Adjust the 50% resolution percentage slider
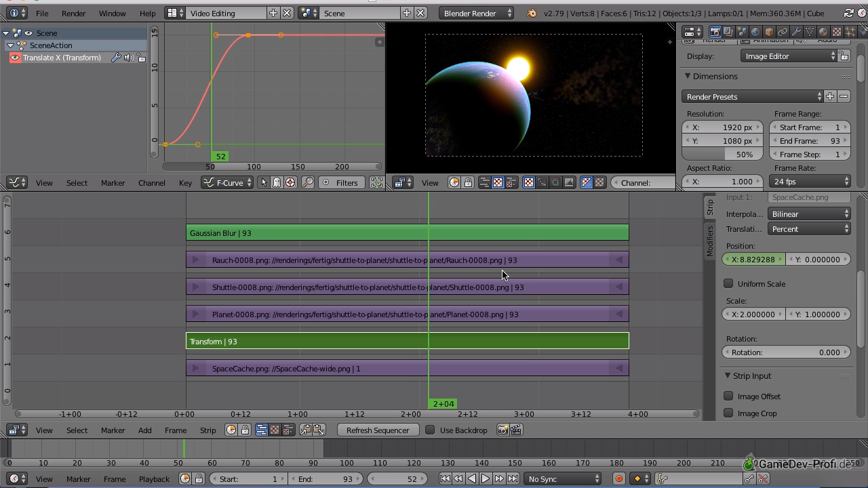The width and height of the screenshot is (868, 488). [x=722, y=154]
